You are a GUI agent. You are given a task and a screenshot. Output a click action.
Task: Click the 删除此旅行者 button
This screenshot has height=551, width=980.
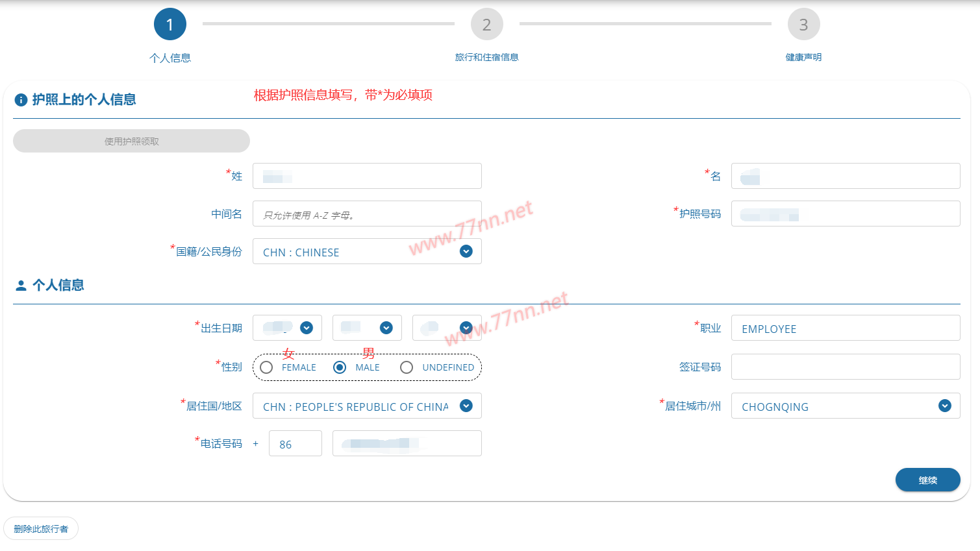pos(41,528)
